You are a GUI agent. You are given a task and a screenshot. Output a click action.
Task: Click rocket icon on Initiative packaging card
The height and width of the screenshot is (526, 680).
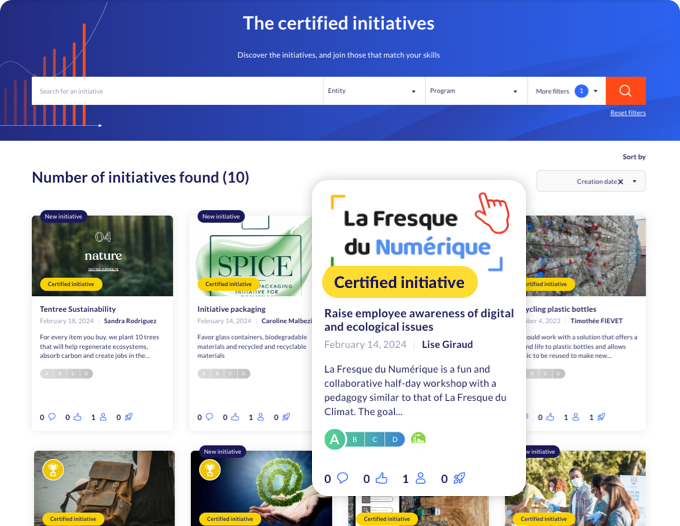pos(286,417)
